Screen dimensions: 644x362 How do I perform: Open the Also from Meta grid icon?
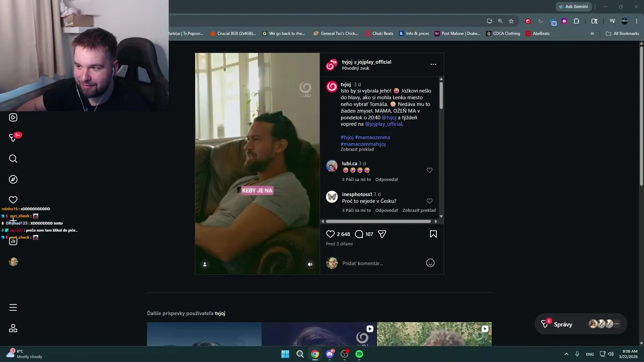tap(13, 328)
